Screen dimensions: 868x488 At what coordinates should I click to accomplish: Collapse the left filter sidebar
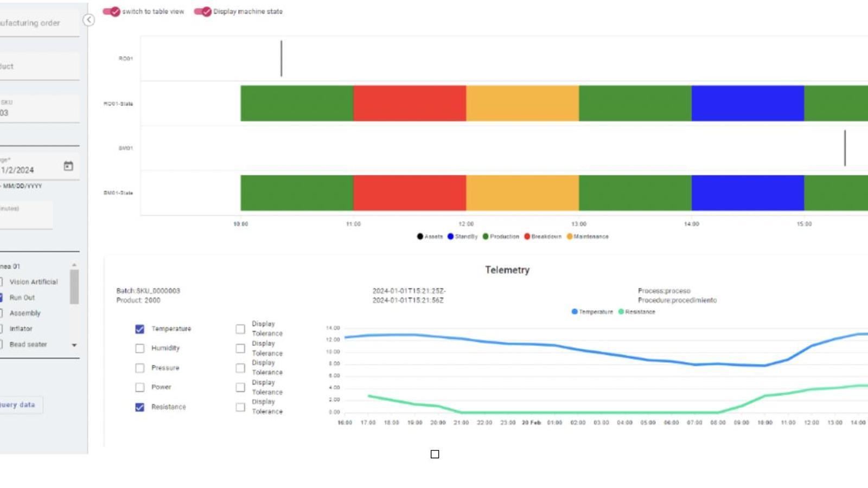(x=88, y=20)
